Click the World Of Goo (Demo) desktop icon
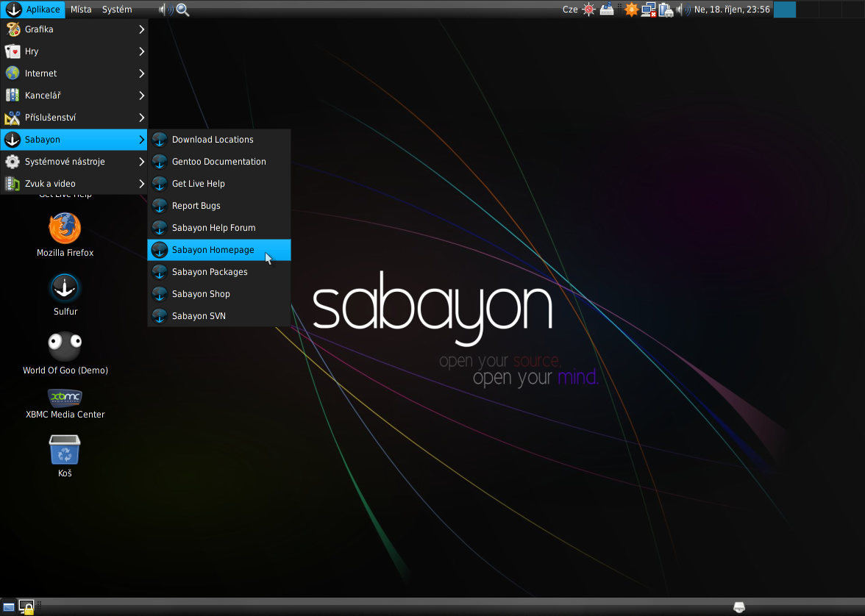 point(65,346)
